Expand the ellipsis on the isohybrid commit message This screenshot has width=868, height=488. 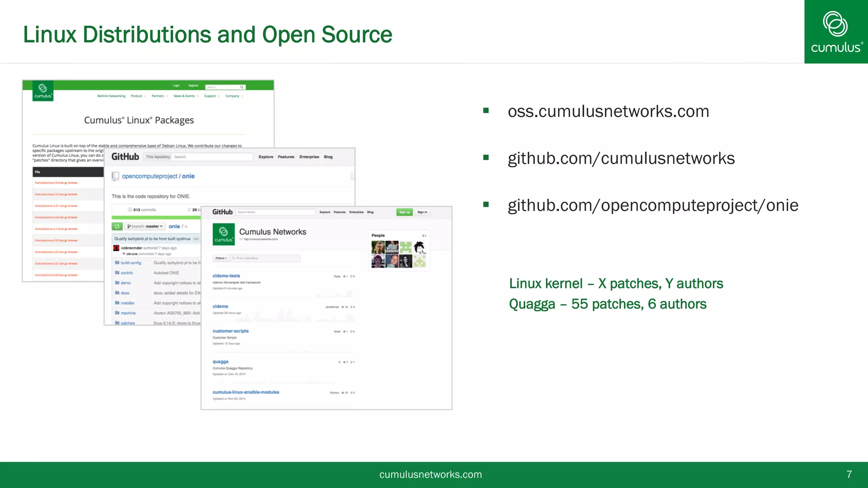pos(196,239)
